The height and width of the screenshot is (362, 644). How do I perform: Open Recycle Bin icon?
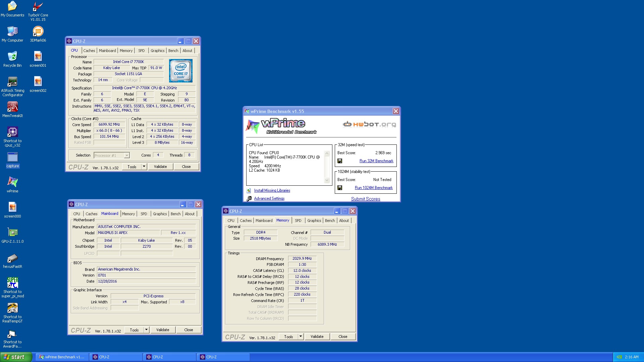coord(12,59)
